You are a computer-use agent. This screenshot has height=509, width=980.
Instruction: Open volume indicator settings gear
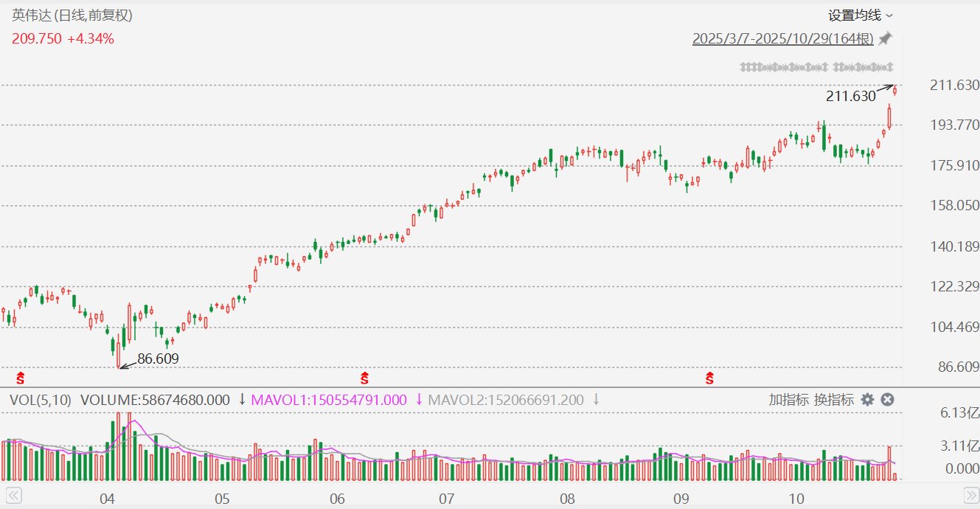pos(868,400)
